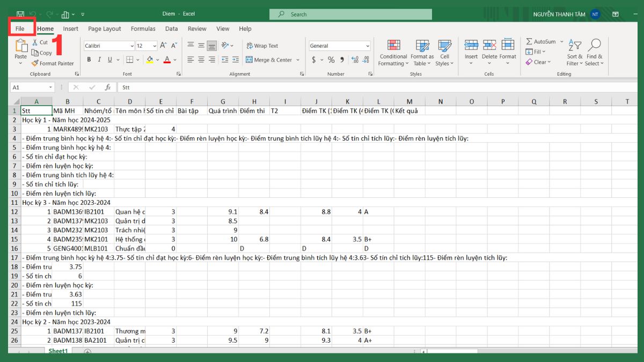Switch to the Insert ribbon tab
The image size is (644, 362).
tap(70, 28)
